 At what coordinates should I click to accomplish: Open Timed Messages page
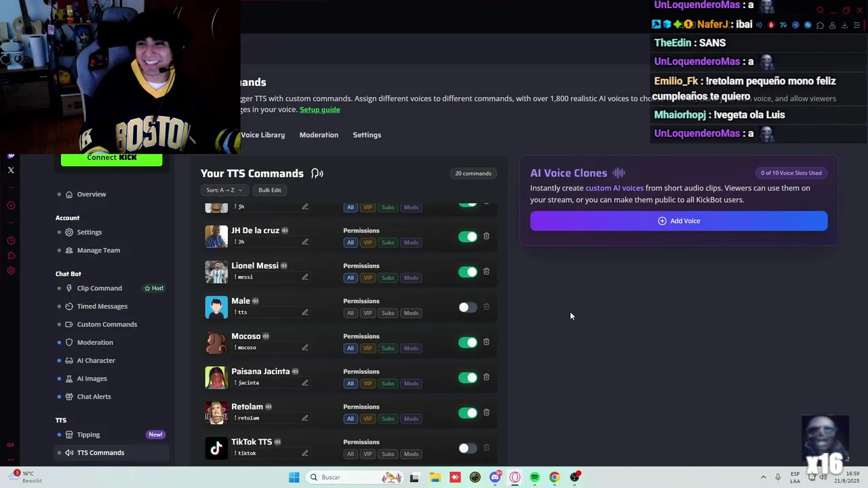pyautogui.click(x=102, y=306)
